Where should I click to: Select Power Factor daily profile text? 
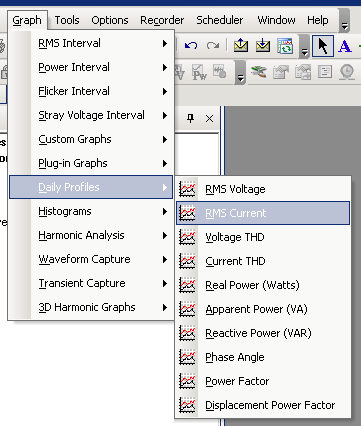[x=237, y=381]
